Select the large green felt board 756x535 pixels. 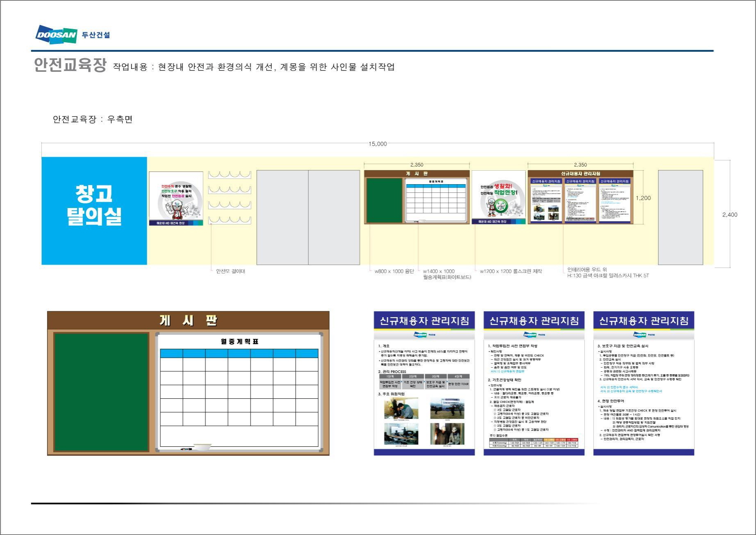[102, 392]
